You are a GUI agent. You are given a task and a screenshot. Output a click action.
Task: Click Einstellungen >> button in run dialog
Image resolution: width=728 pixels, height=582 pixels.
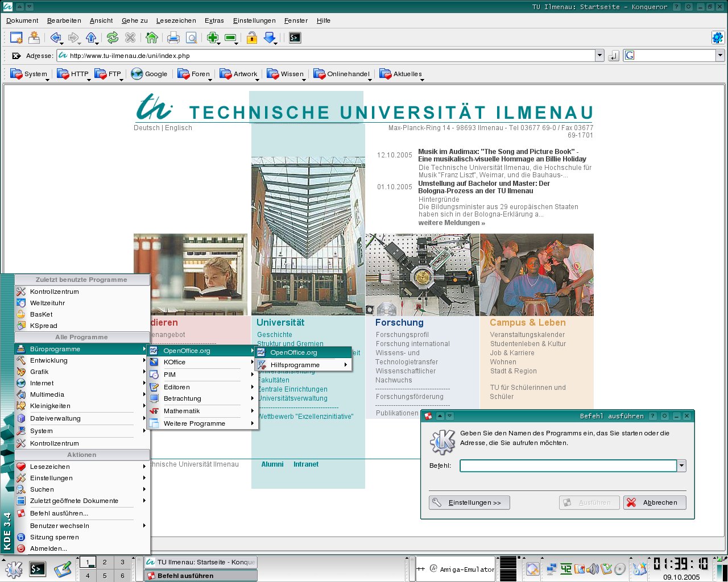pos(469,502)
